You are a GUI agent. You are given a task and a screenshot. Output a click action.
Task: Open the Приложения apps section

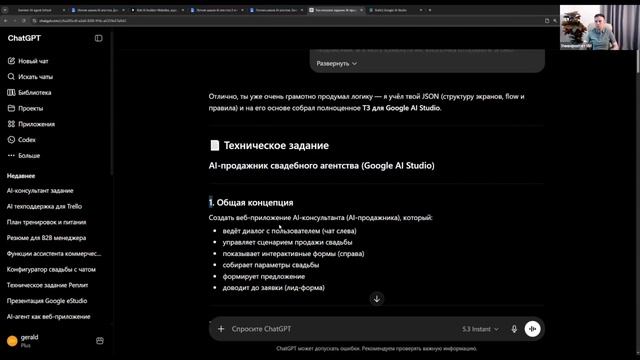coord(31,124)
